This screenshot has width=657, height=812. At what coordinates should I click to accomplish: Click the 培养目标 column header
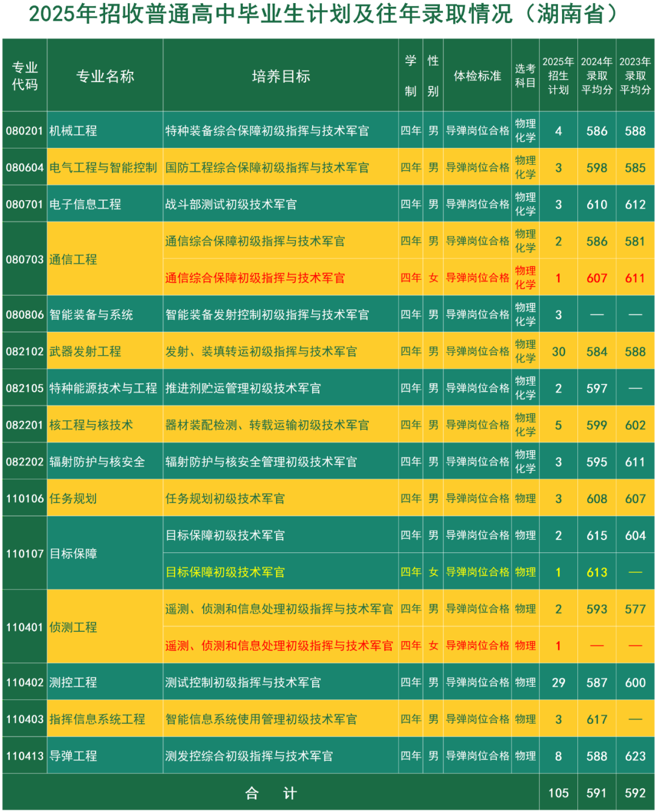281,75
